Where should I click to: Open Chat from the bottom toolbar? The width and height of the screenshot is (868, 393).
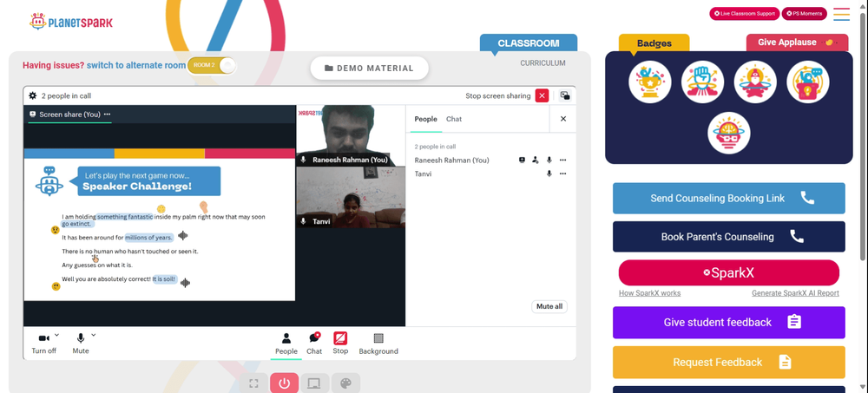314,344
